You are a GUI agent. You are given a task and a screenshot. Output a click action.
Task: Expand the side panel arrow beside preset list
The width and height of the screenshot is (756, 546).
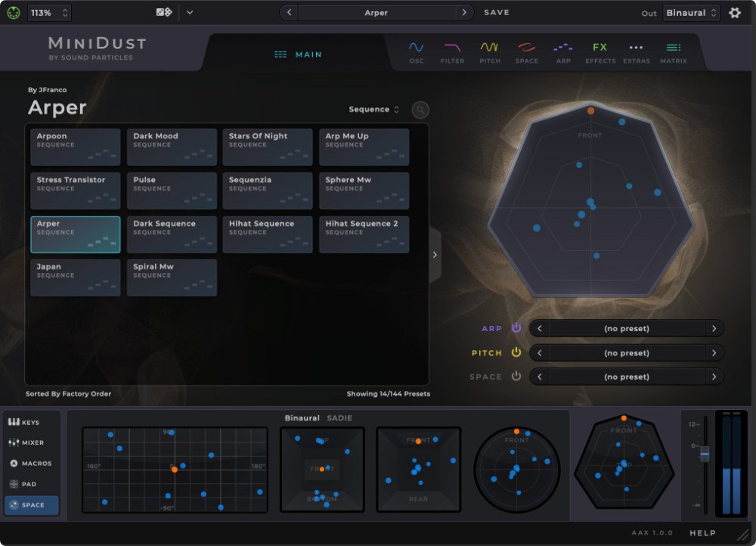(435, 255)
